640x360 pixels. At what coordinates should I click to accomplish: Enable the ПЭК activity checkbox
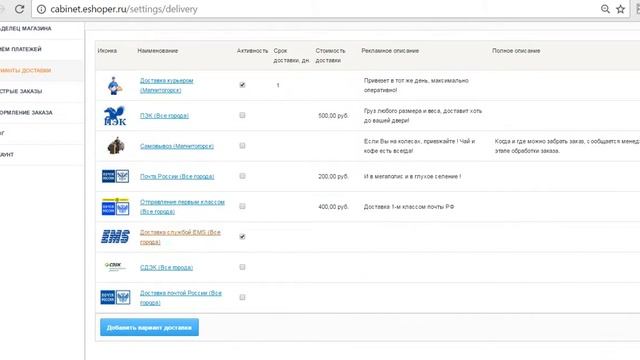tap(242, 115)
